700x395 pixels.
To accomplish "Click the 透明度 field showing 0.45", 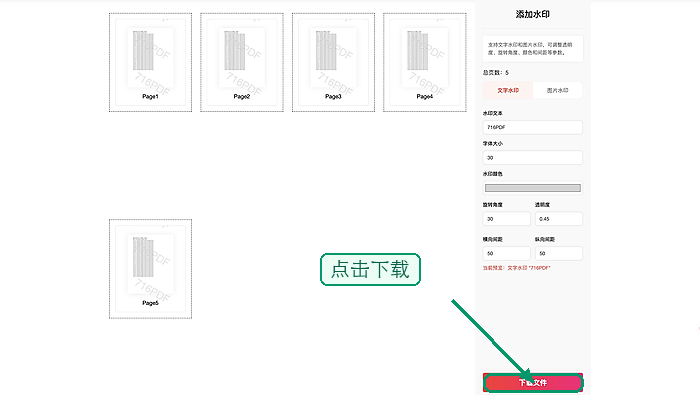I will coord(559,219).
